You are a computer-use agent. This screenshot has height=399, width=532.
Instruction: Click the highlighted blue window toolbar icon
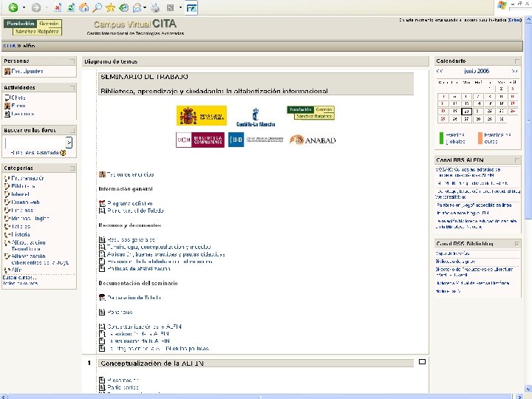pyautogui.click(x=191, y=8)
